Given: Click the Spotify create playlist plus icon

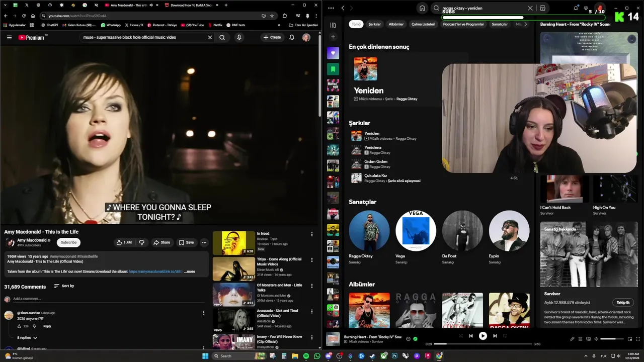Looking at the screenshot, I should 333,37.
